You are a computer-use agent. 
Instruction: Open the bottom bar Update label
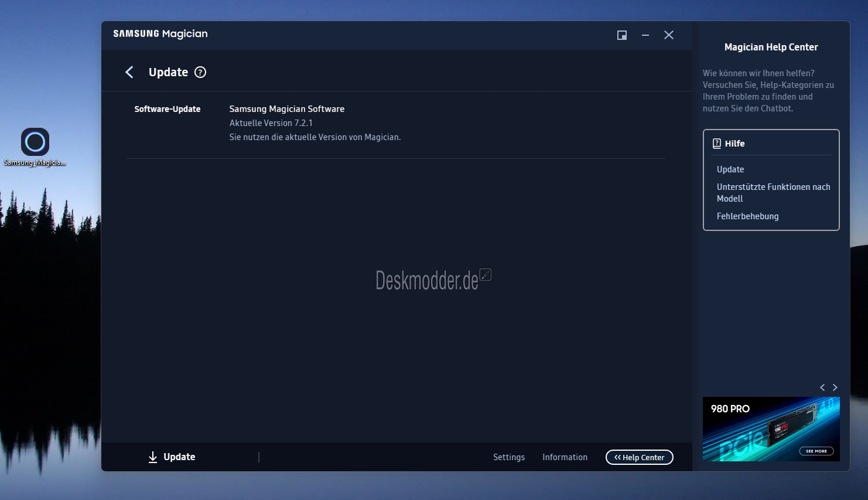[179, 457]
